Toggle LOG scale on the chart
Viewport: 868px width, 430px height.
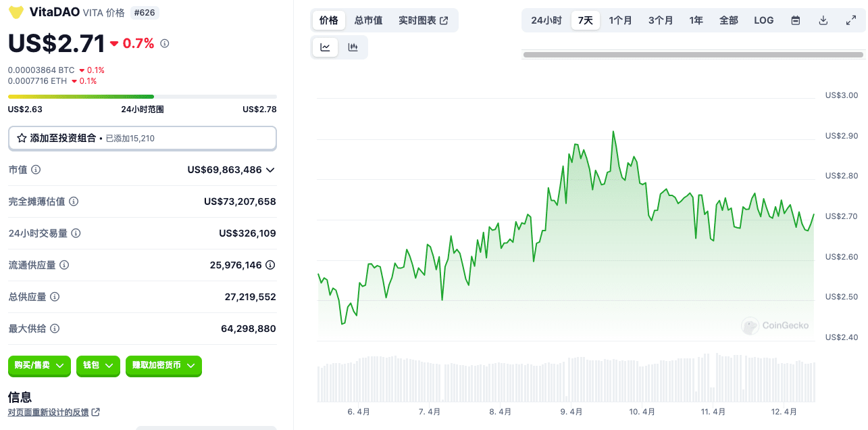click(763, 20)
